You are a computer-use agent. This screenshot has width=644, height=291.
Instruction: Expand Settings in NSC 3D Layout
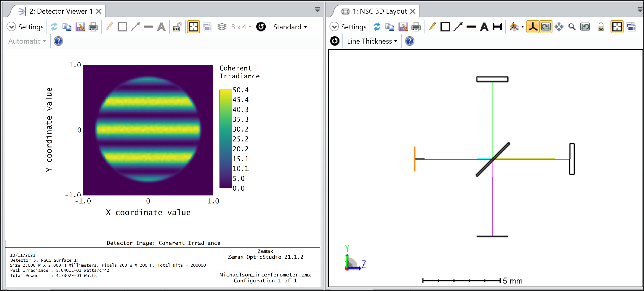point(348,27)
